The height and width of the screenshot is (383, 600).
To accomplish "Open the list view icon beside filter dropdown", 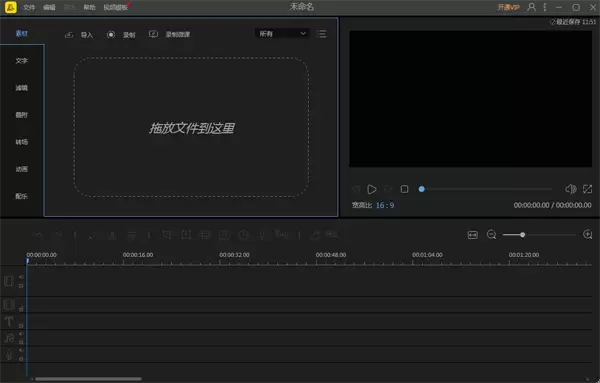I will coord(322,34).
